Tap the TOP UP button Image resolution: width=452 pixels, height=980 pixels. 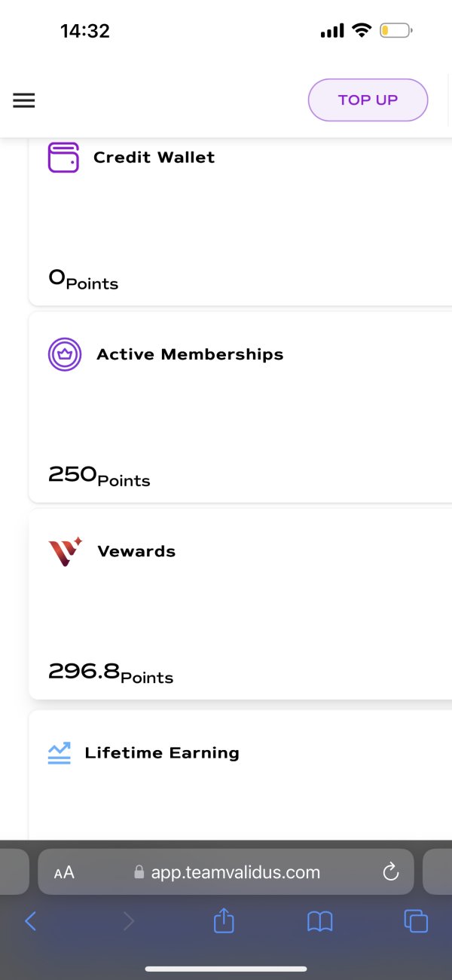click(x=368, y=100)
